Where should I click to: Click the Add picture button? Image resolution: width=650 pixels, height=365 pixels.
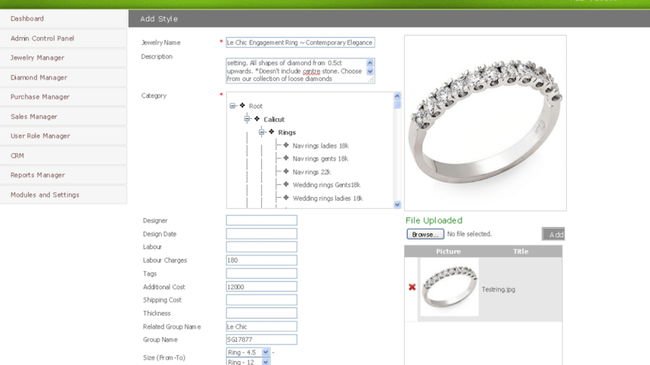[x=553, y=234]
